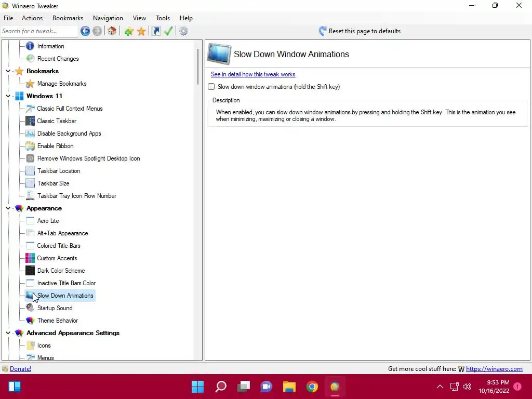Click the Disable Background Apps icon
Screen dimensions: 532x399
(x=30, y=134)
